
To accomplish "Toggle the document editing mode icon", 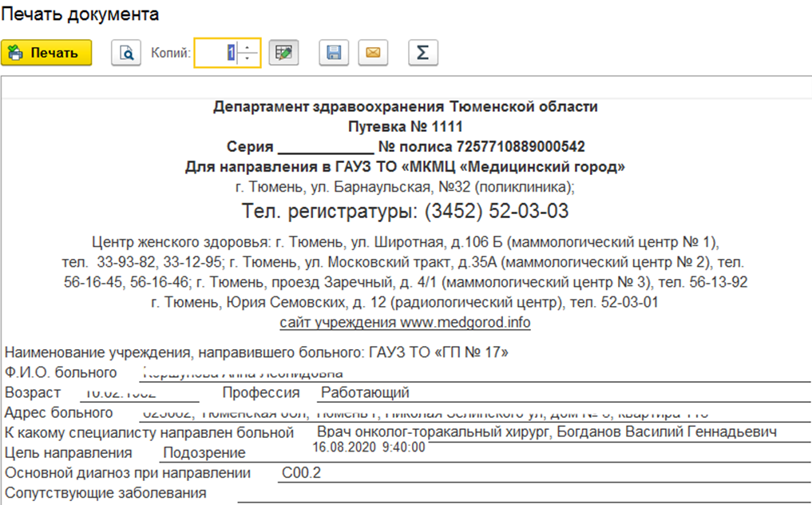I will (x=283, y=54).
